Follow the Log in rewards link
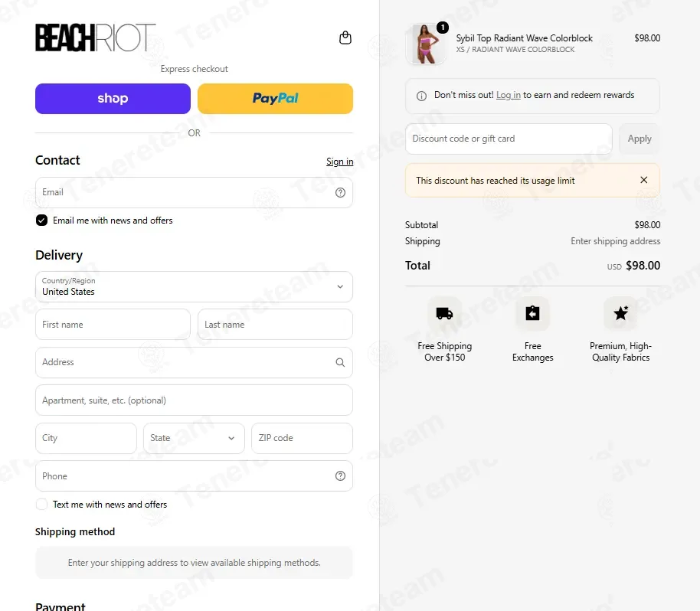Viewport: 700px width, 611px height. (509, 95)
